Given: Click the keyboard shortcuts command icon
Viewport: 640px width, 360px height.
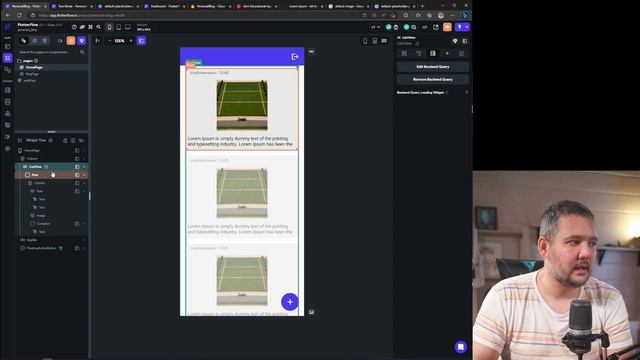Looking at the screenshot, I should point(90,27).
